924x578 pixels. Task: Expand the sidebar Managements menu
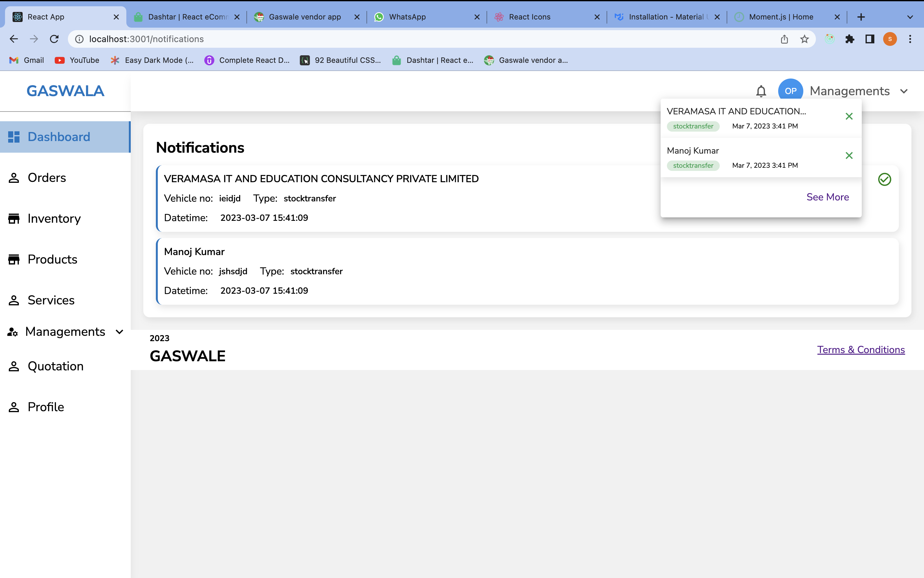[x=65, y=331]
